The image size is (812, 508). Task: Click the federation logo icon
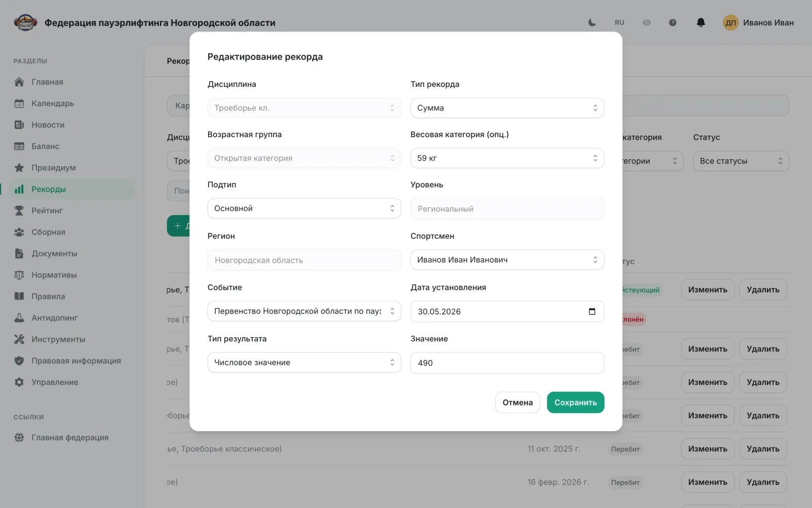click(25, 22)
